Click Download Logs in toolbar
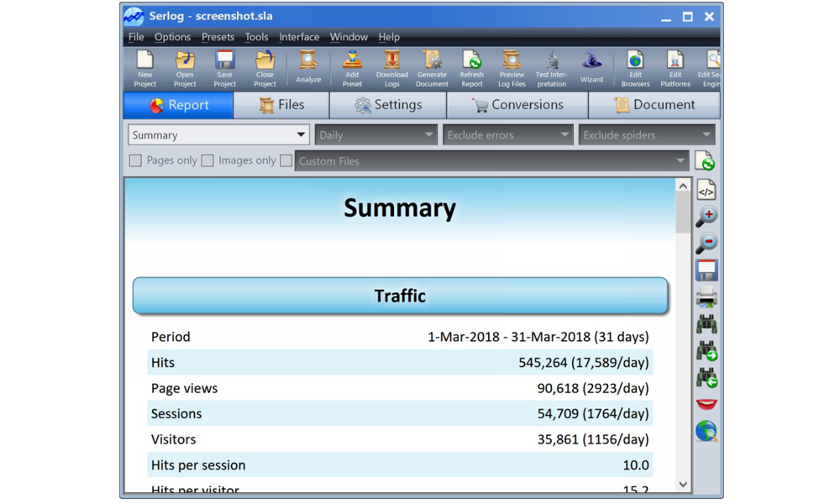The height and width of the screenshot is (504, 840). point(391,67)
